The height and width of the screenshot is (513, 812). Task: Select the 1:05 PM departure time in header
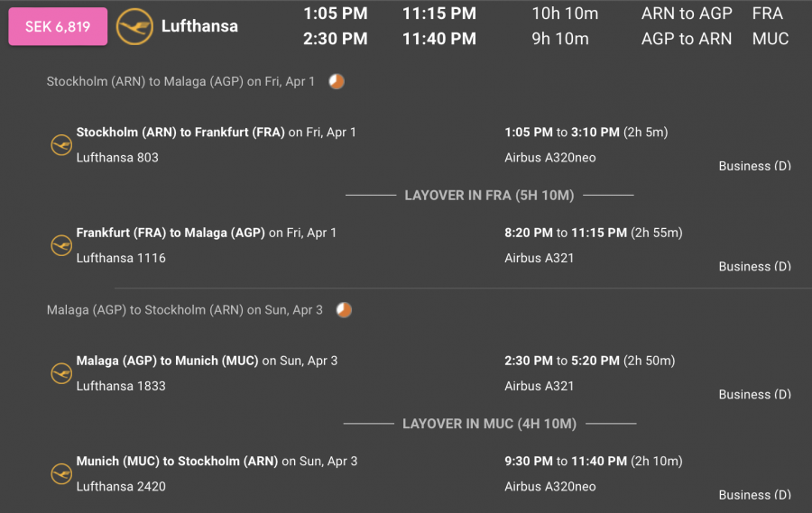(335, 14)
